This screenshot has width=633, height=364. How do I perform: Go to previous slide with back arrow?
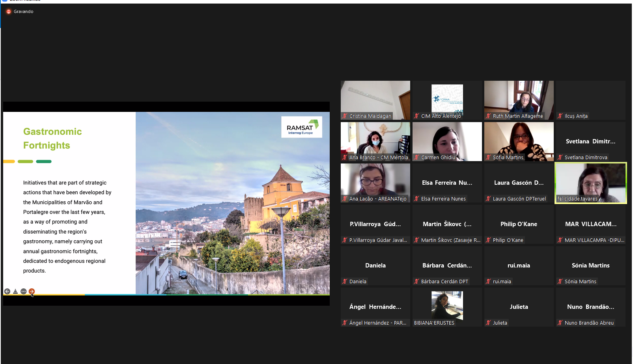pos(7,292)
